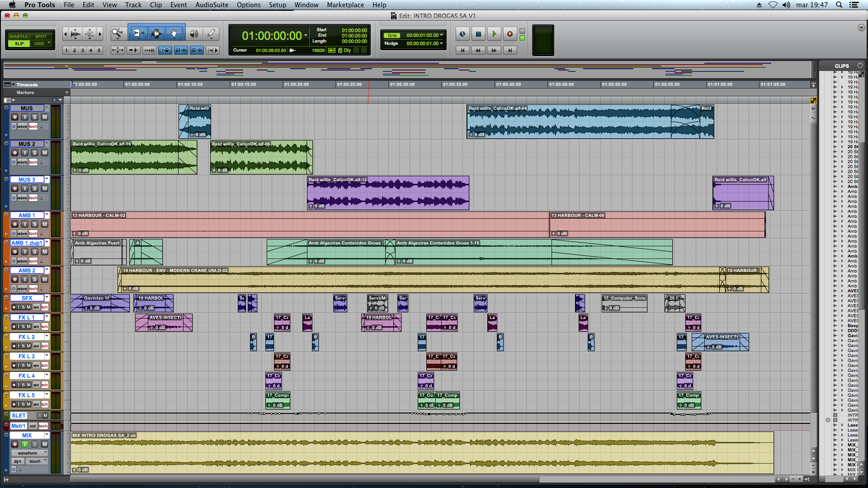Enable Shuffle edit mode
This screenshot has height=488, width=868.
point(19,36)
